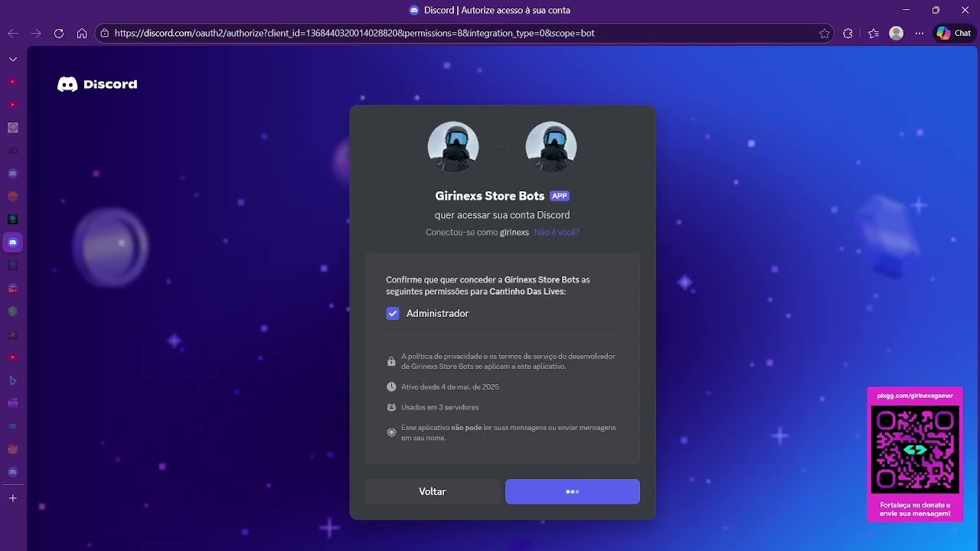Image resolution: width=980 pixels, height=551 pixels.
Task: Open a new tab with the plus icon
Action: (12, 498)
